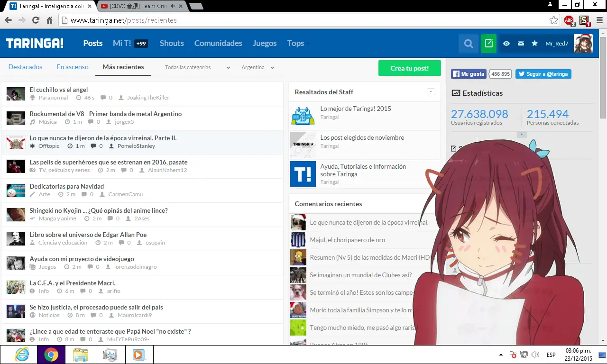Open File Explorer from the taskbar
This screenshot has width=607, height=364.
pos(81,355)
